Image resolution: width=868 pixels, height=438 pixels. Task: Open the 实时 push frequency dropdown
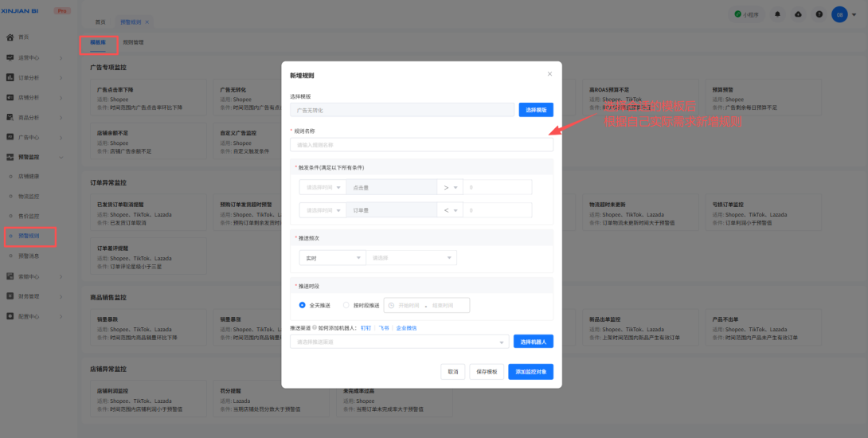330,258
